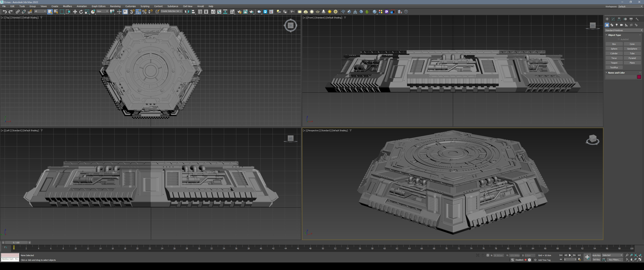Screen dimensions: 644x270
Task: Toggle Auto Key animation mode
Action: (596, 255)
